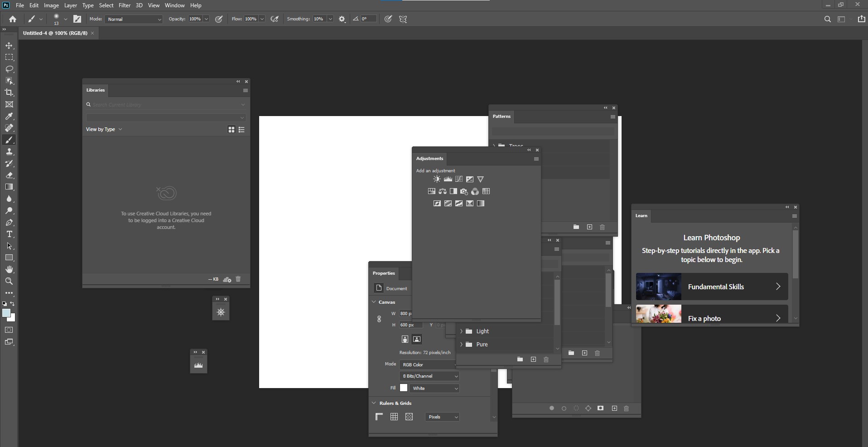Select the Patterns panel tab

(x=502, y=117)
